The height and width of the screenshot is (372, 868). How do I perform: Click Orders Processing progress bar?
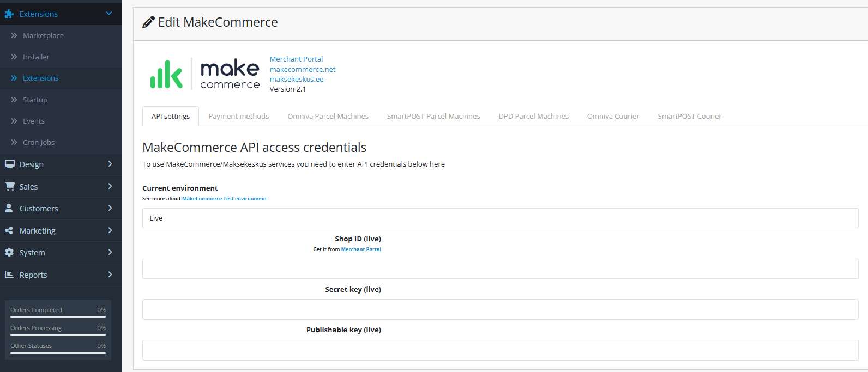click(x=58, y=334)
